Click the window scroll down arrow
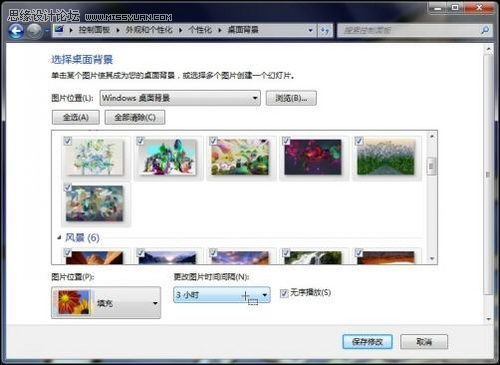 point(488,319)
